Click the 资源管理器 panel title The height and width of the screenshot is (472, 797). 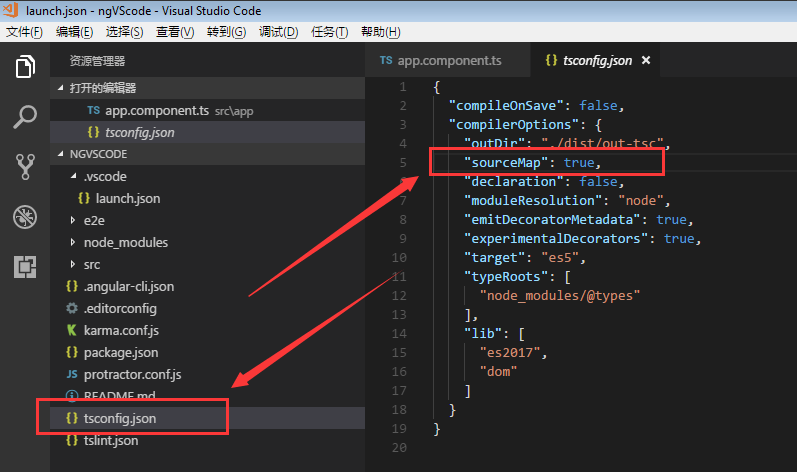(x=97, y=61)
